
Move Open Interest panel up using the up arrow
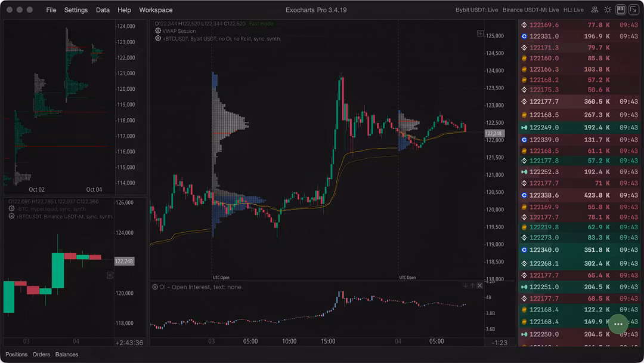[x=472, y=285]
